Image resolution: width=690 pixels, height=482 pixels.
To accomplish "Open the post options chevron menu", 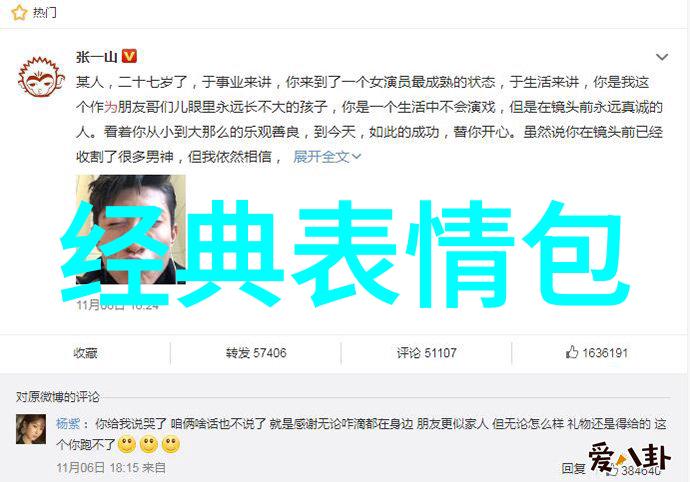I will 662,57.
